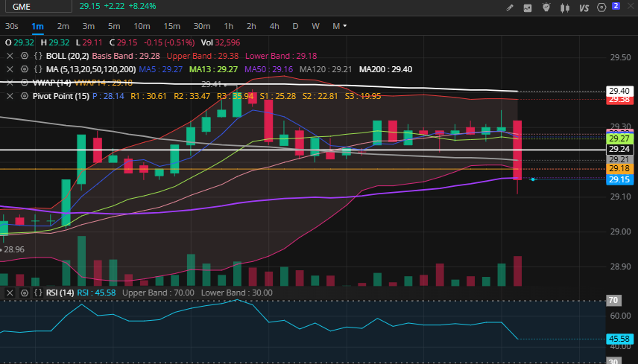The width and height of the screenshot is (638, 364).
Task: Switch to the 4h timeframe
Action: [x=274, y=26]
